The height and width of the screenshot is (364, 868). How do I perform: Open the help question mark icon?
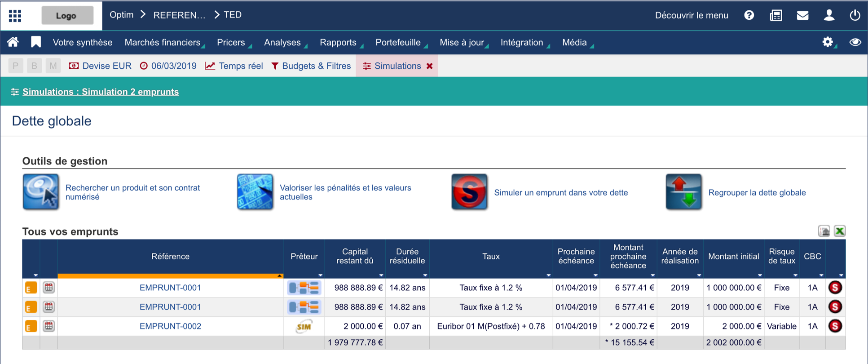(x=749, y=15)
